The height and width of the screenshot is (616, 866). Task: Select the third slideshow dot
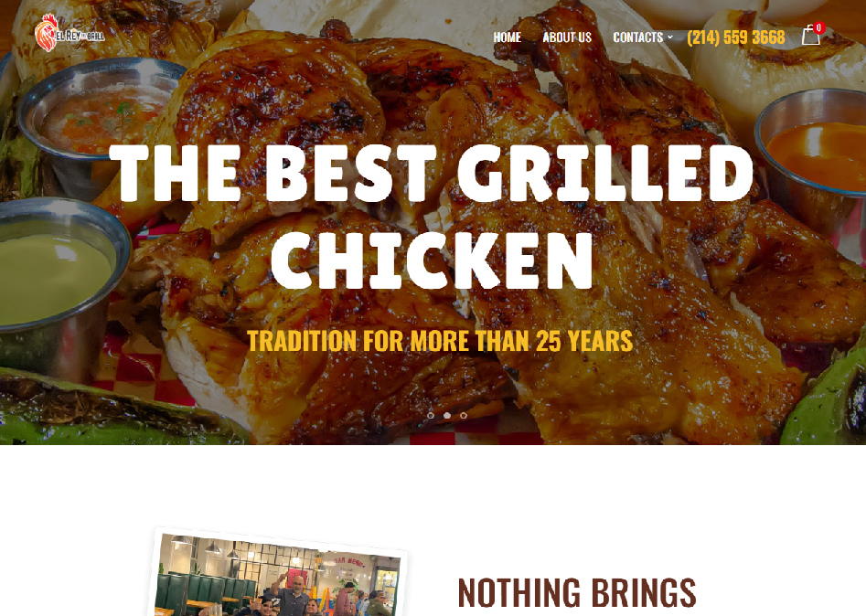pyautogui.click(x=464, y=415)
